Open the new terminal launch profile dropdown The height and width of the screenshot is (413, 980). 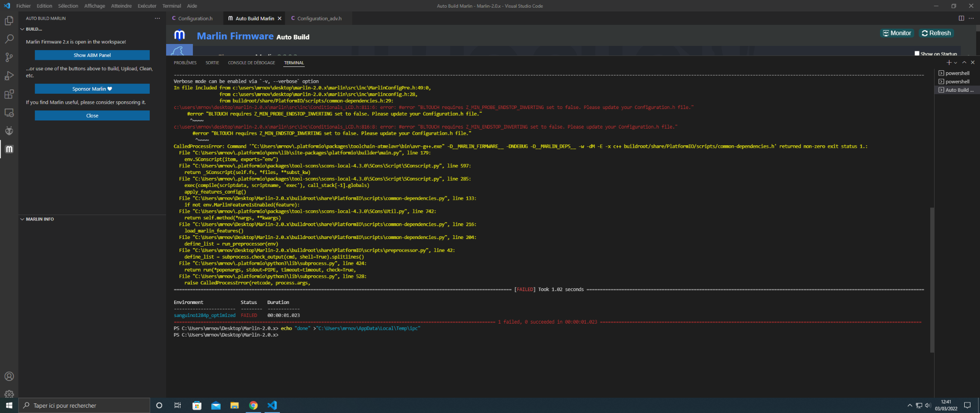click(956, 63)
